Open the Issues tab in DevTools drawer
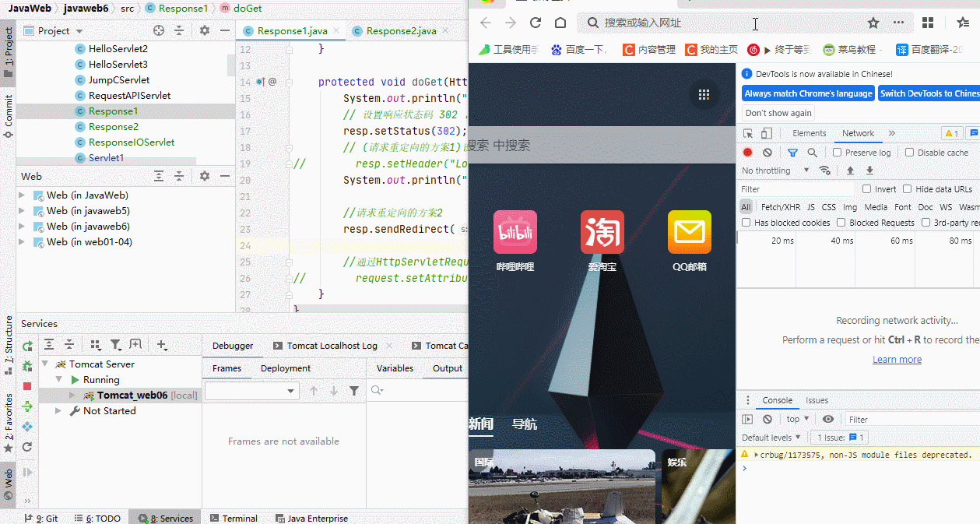The image size is (980, 524). coord(817,400)
